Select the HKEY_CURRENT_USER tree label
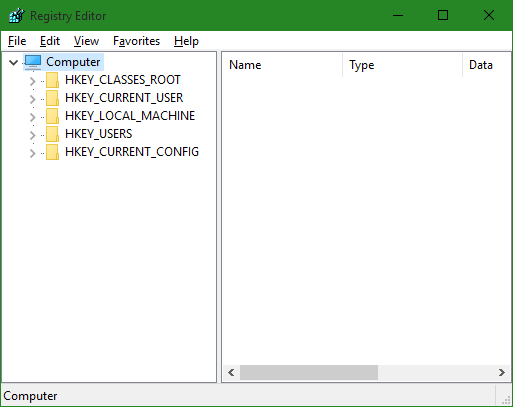 [x=124, y=98]
